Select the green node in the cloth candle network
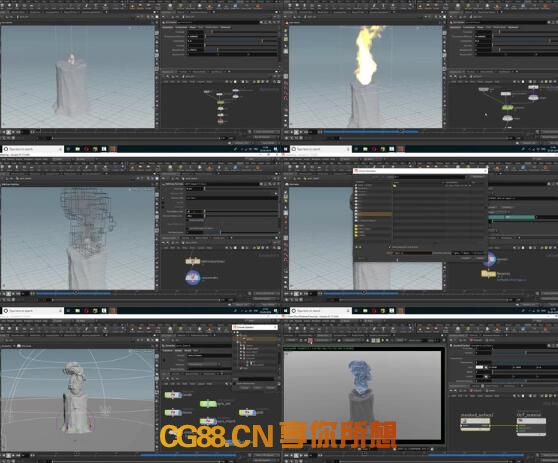Image resolution: width=558 pixels, height=463 pixels. [221, 102]
